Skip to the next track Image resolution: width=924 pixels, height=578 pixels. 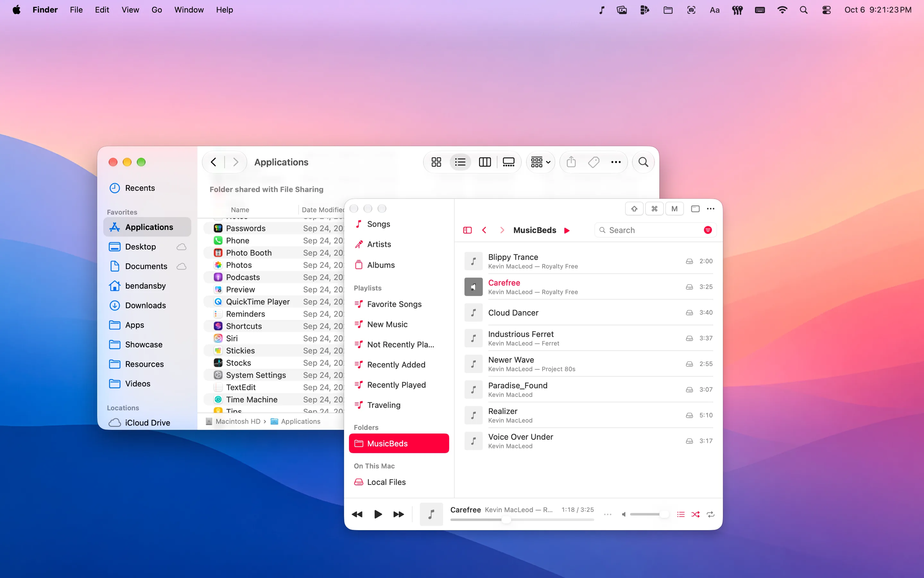[398, 514]
